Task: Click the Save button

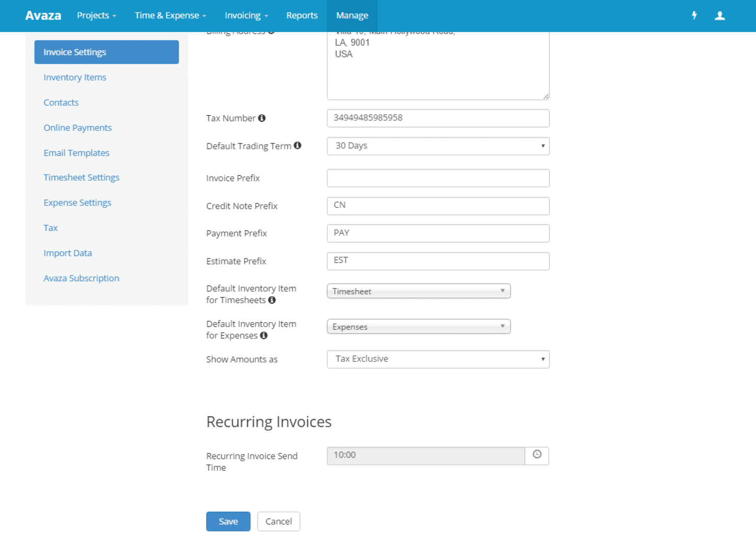Action: click(x=228, y=521)
